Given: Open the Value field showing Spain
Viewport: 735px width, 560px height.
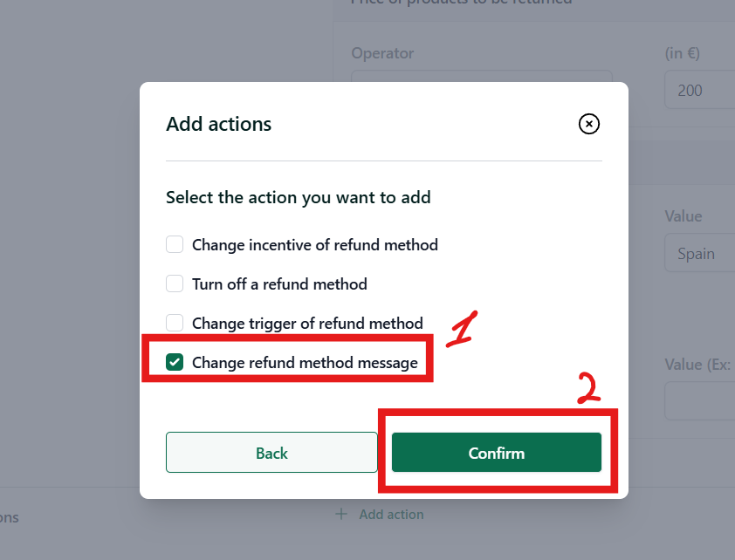Looking at the screenshot, I should tap(699, 253).
